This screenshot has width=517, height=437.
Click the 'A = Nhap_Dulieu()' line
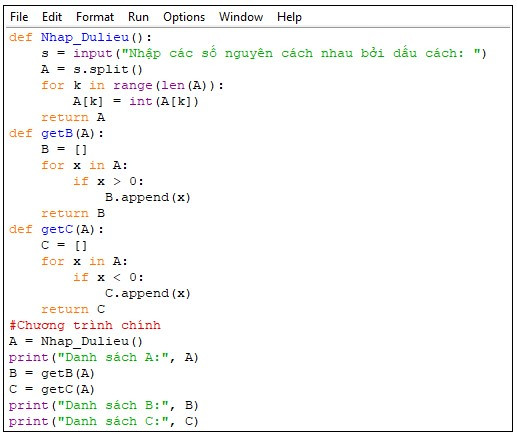[76, 341]
